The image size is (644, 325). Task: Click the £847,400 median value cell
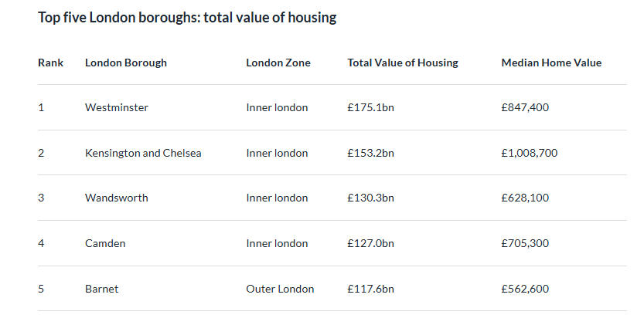click(525, 107)
